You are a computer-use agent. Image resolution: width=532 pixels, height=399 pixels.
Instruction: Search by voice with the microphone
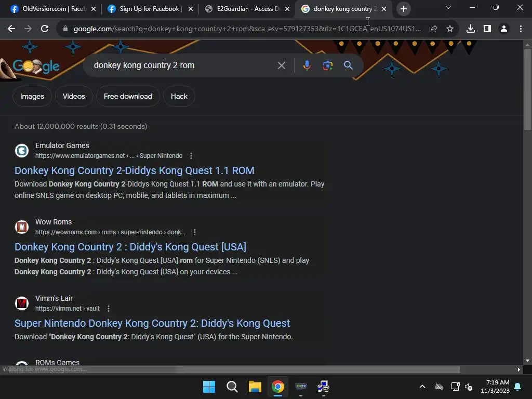point(307,65)
